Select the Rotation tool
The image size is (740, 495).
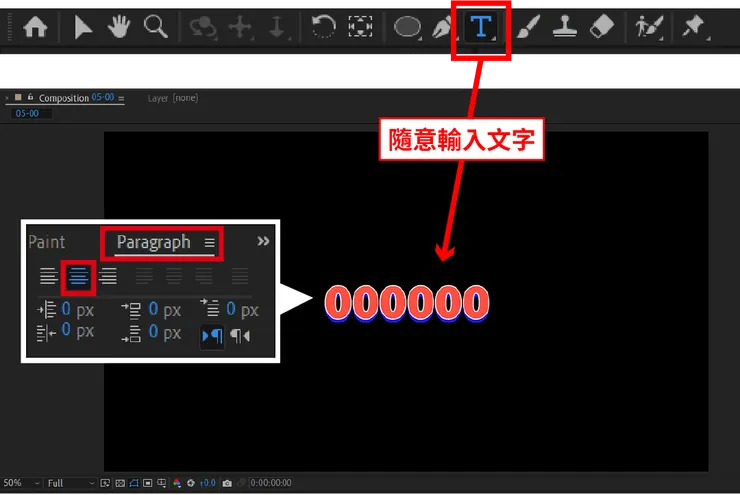(x=324, y=26)
